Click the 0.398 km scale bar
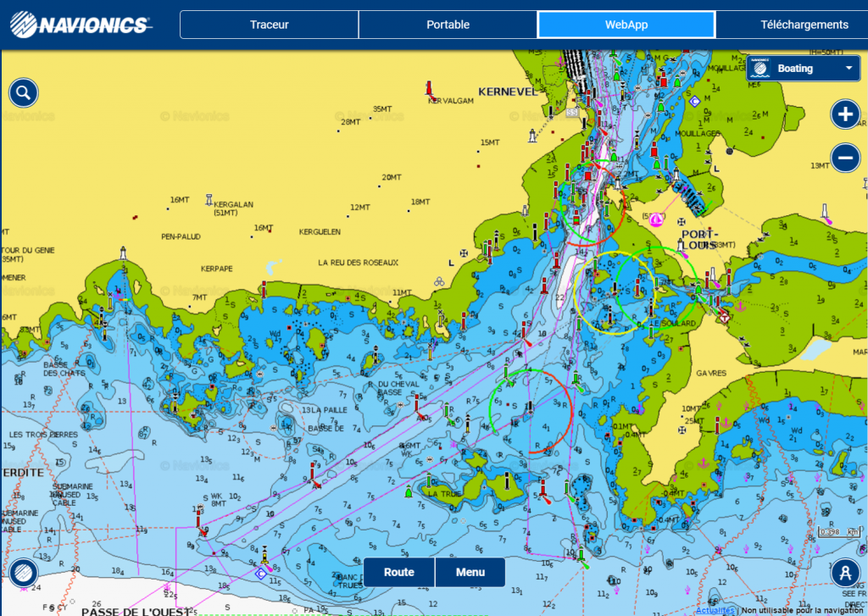 point(839,532)
